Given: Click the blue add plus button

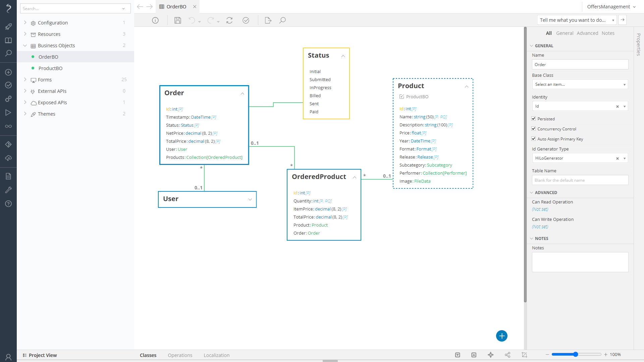Looking at the screenshot, I should coord(501,336).
